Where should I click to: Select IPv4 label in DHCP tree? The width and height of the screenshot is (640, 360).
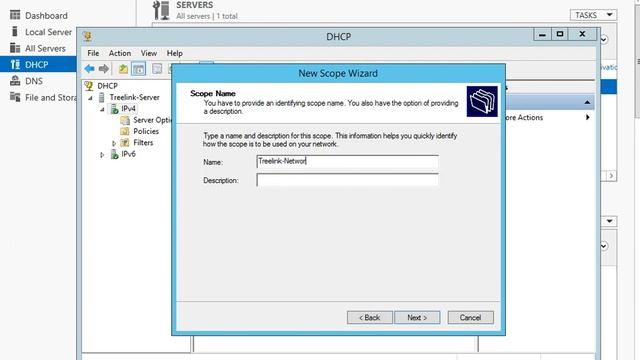[128, 109]
